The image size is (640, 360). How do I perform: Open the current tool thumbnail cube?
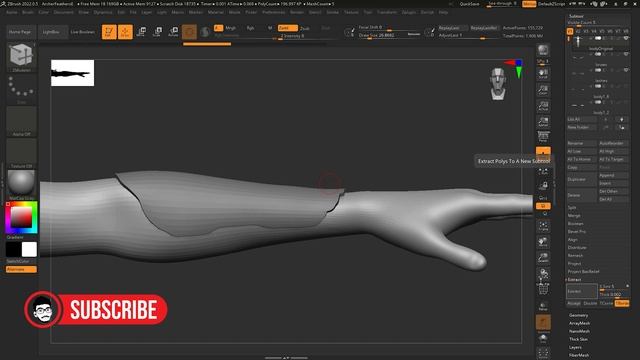click(21, 56)
